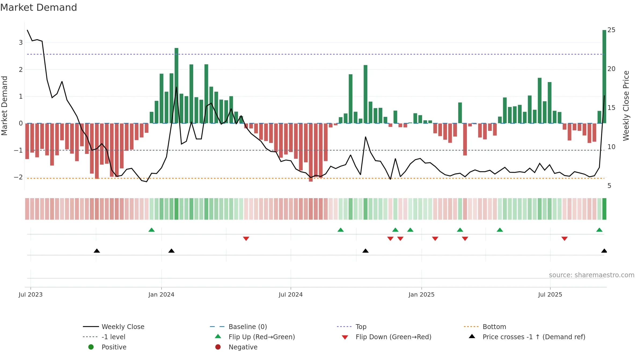Click the black price-cross triangle near Oct 2024
Screen dimensions: 644x362
coord(365,251)
